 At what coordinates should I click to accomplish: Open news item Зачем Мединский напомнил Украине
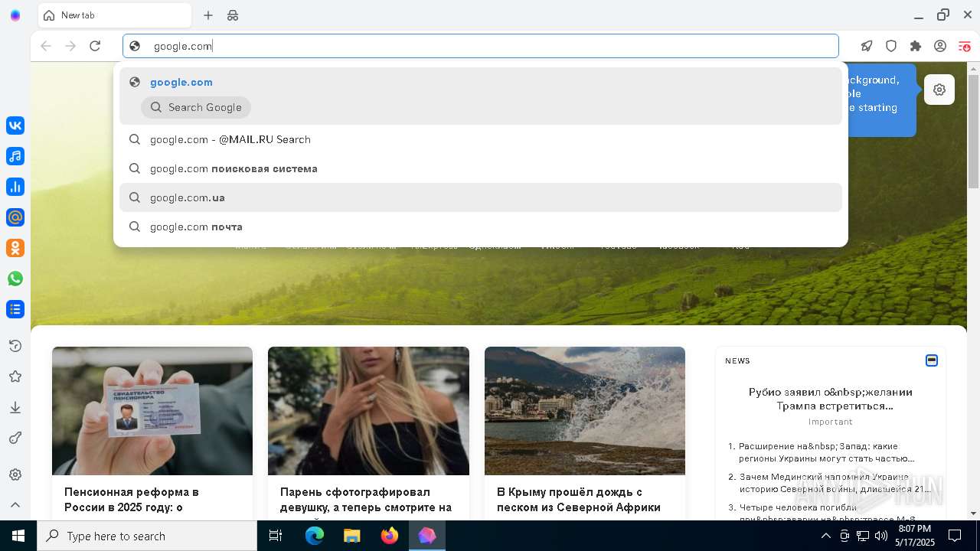(x=835, y=483)
